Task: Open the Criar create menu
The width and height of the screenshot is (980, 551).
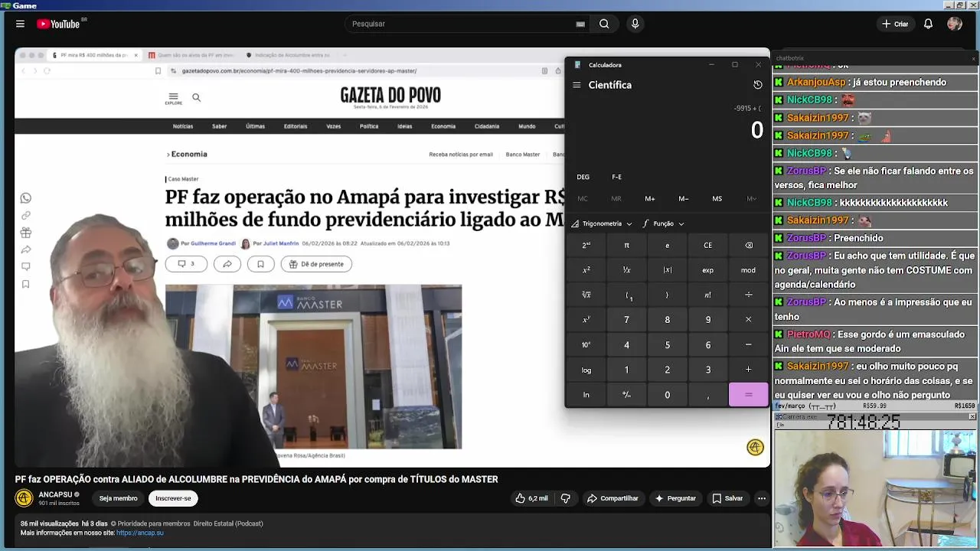Action: (895, 24)
